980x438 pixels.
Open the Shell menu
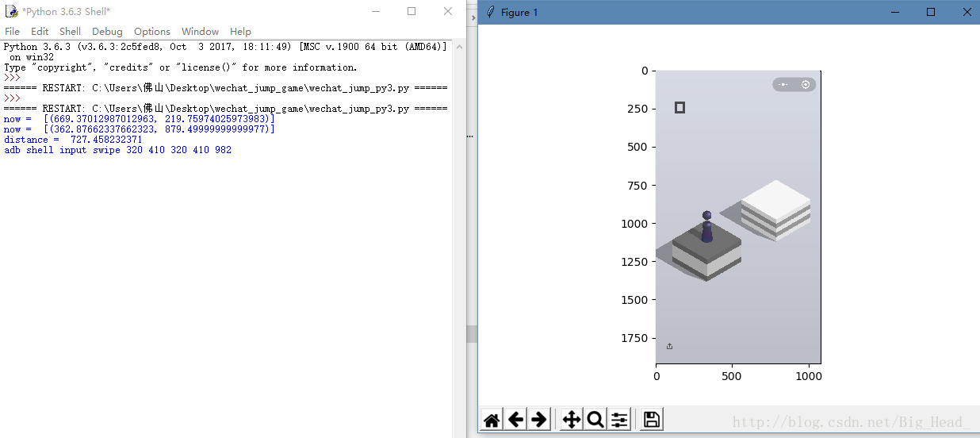70,32
